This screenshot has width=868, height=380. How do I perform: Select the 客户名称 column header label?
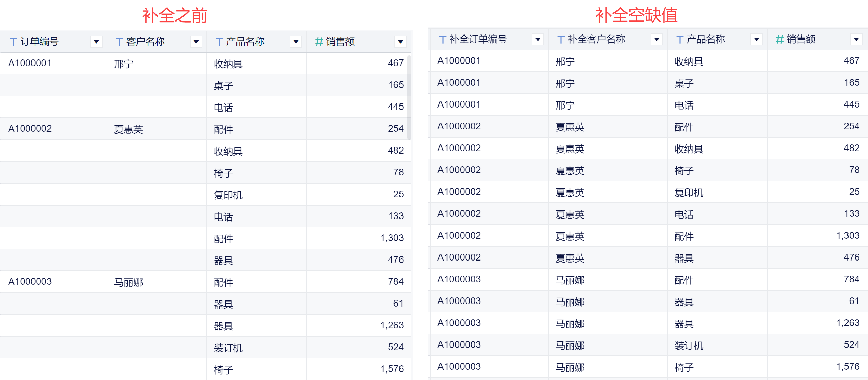146,42
